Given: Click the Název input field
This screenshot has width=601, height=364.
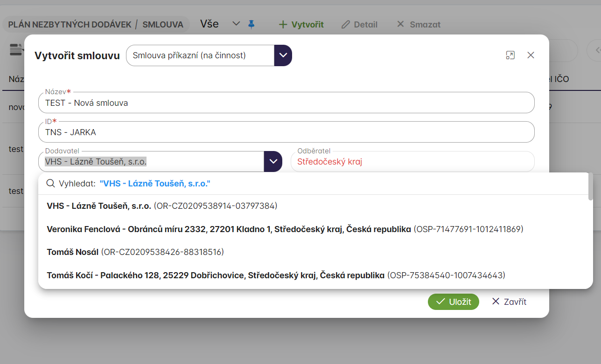Looking at the screenshot, I should click(x=286, y=103).
